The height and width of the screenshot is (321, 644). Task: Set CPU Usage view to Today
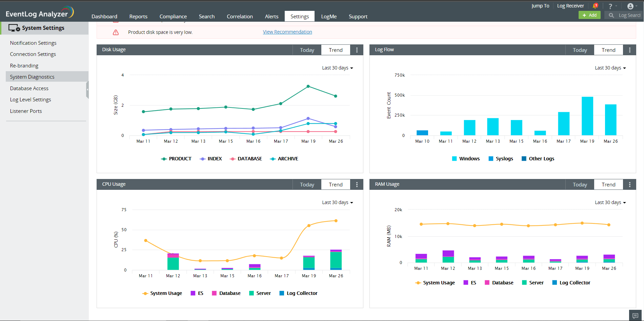tap(307, 185)
